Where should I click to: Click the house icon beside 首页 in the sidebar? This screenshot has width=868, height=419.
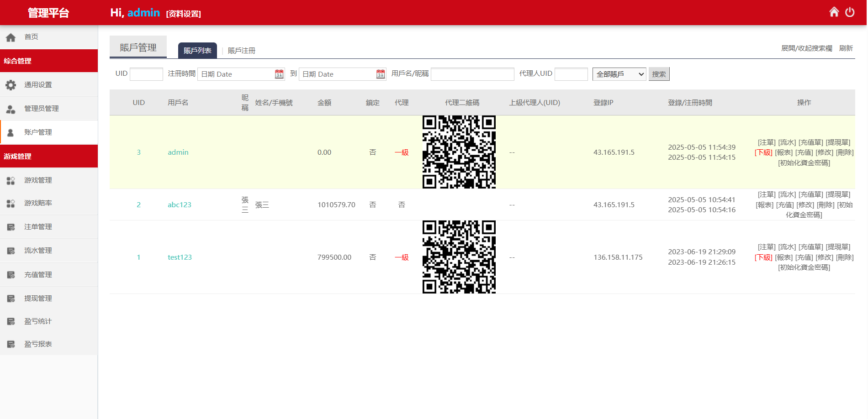tap(11, 37)
